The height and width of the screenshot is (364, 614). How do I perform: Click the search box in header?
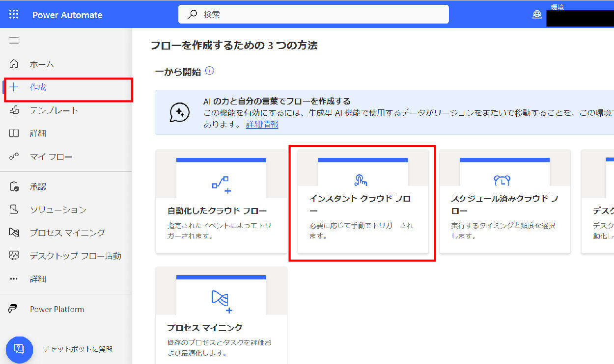coord(313,14)
